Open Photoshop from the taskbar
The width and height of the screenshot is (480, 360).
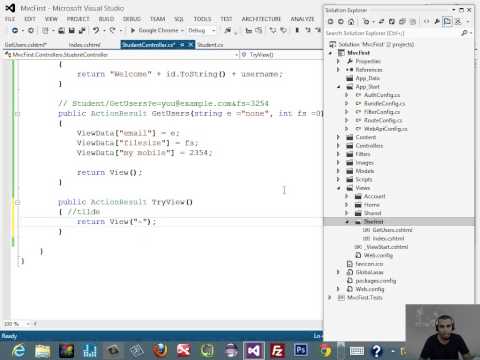[300, 350]
